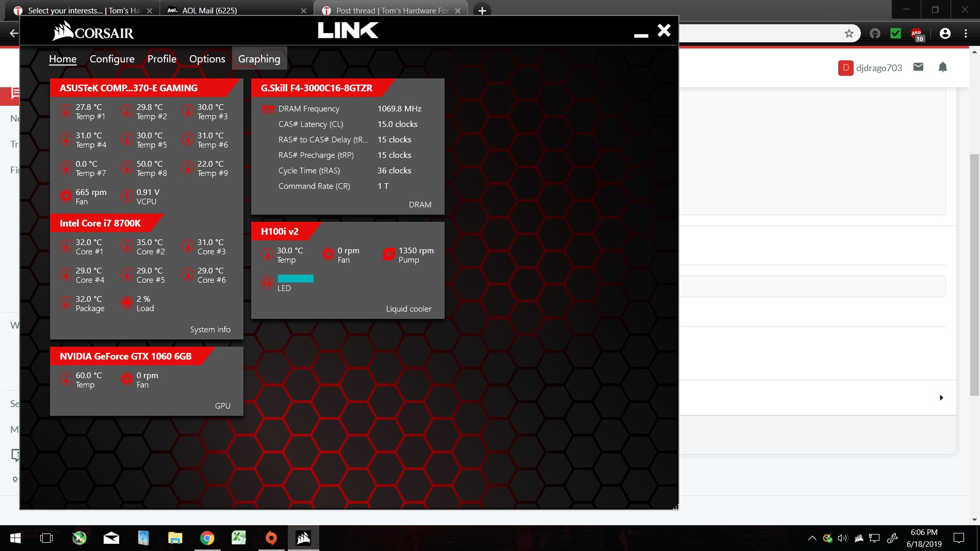Click the Temp #1 thermometer icon
This screenshot has height=551, width=980.
[66, 111]
